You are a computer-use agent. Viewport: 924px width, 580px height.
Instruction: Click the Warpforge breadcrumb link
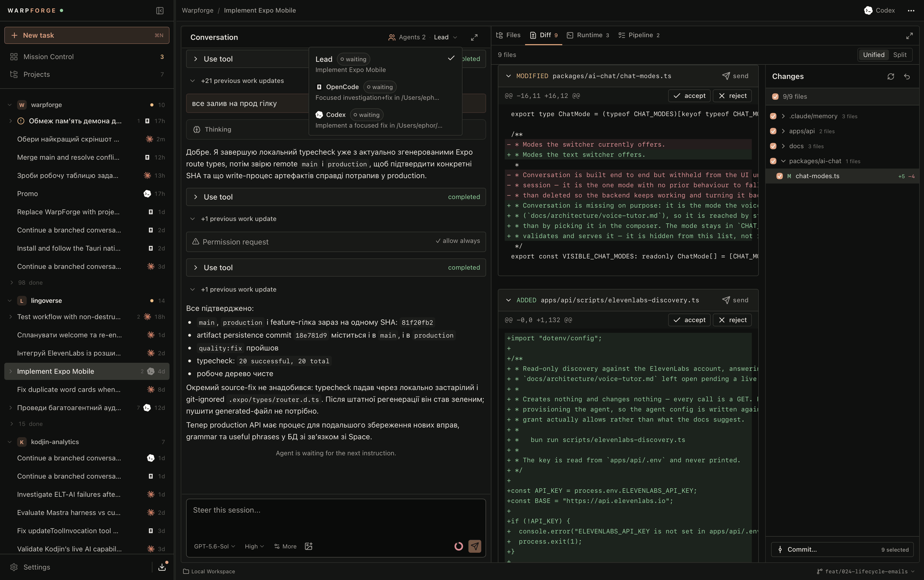(197, 11)
